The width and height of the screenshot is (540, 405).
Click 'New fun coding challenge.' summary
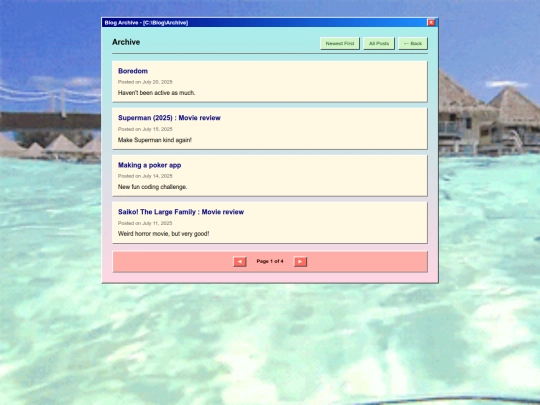[x=152, y=187]
